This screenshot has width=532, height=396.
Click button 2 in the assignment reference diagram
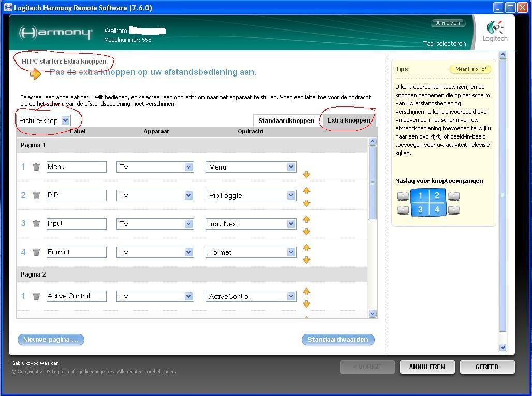(x=437, y=195)
